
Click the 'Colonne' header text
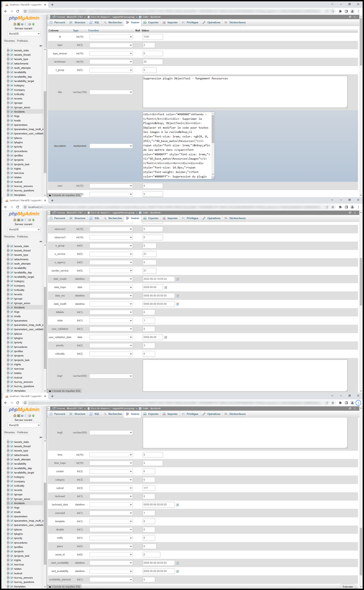[x=54, y=30]
